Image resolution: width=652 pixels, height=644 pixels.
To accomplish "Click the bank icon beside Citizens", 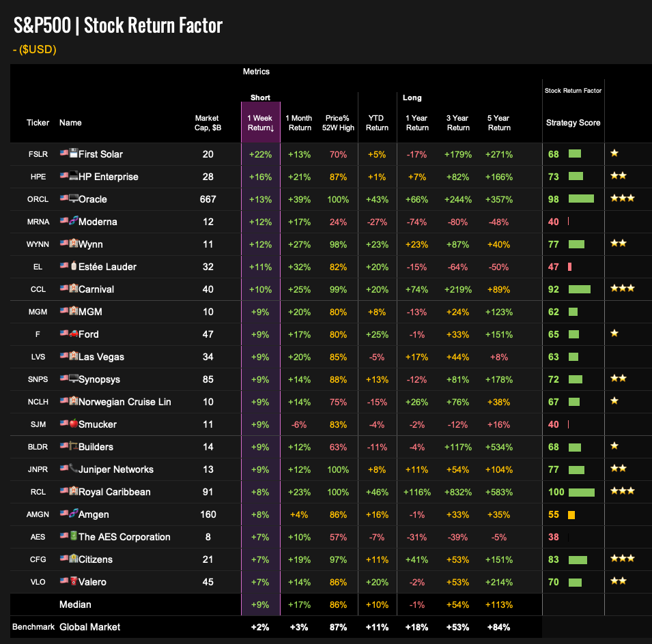I will (x=74, y=558).
